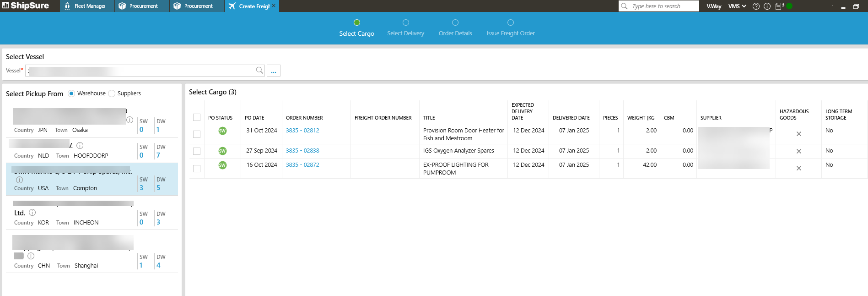Select the Suppliers pickup radio button

(112, 93)
